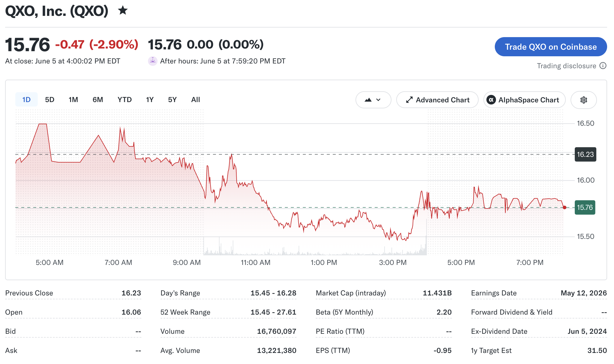Click EPS (TTM) value -0.95
614x364 pixels.
click(x=443, y=351)
